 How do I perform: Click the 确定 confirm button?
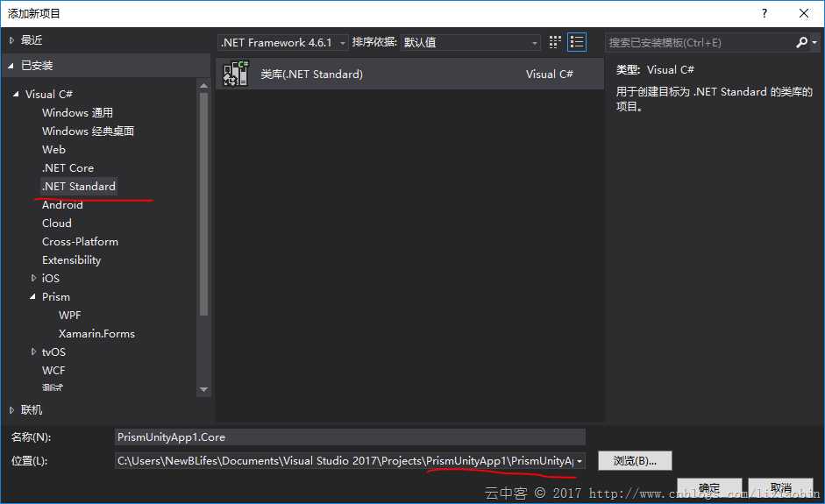(x=709, y=487)
